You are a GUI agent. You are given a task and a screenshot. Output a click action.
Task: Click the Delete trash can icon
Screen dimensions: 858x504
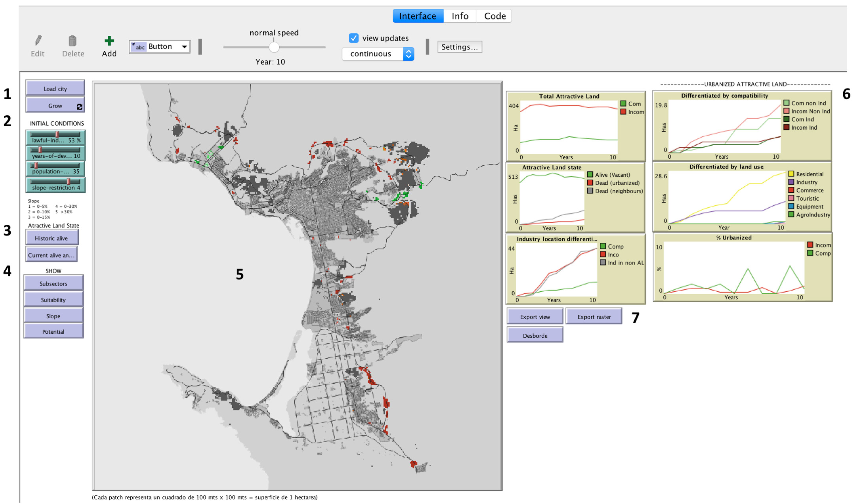click(x=72, y=41)
